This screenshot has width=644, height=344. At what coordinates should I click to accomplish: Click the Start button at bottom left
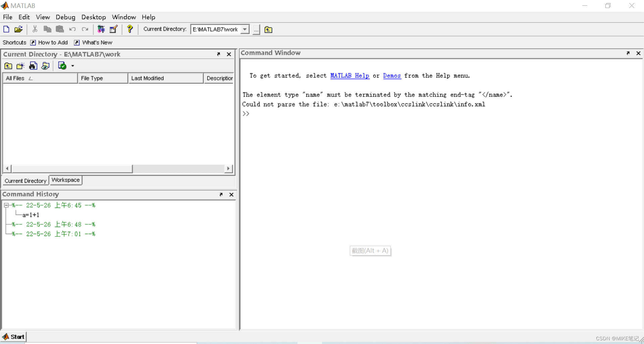[x=13, y=337]
